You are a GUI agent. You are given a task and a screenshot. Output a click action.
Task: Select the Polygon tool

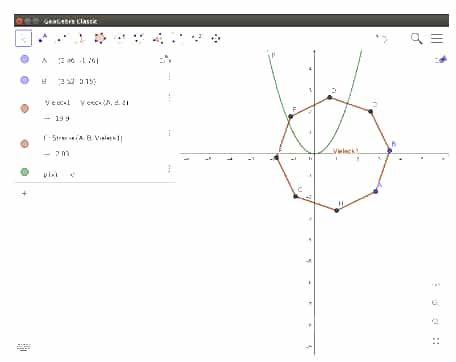[100, 38]
